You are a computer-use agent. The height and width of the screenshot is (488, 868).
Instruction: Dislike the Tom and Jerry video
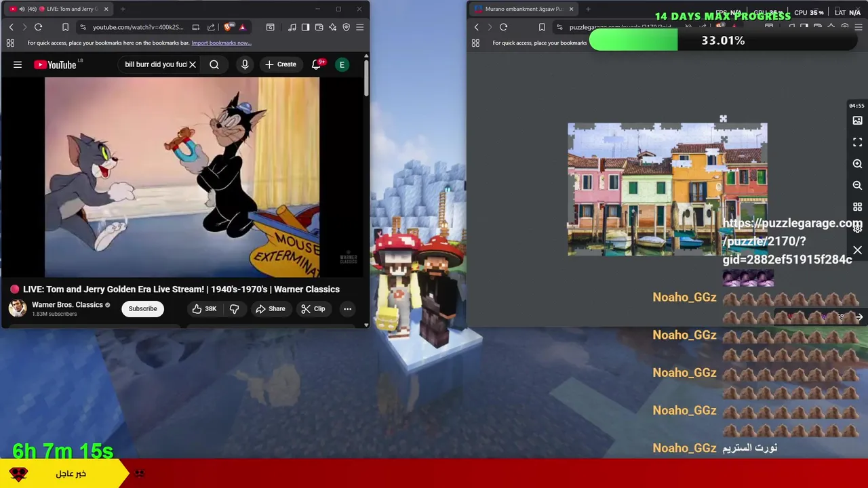[234, 308]
